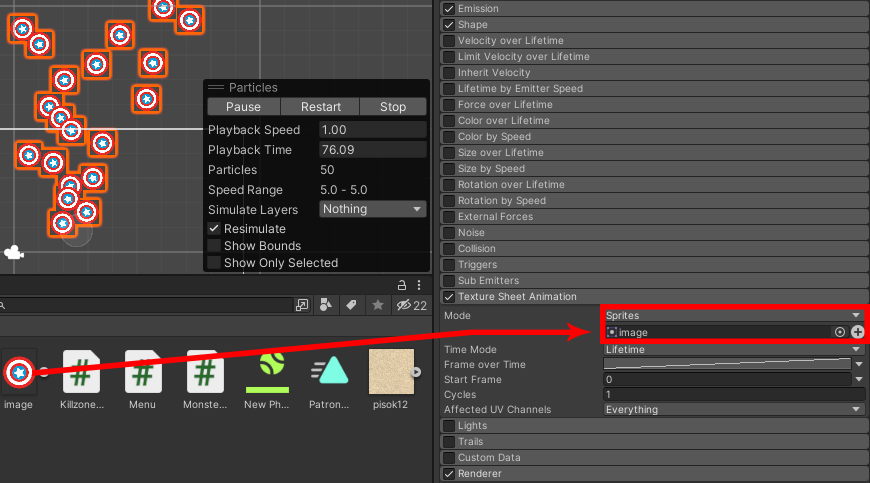The width and height of the screenshot is (870, 483).
Task: Click the object picker circle for image sprite
Action: pyautogui.click(x=839, y=332)
